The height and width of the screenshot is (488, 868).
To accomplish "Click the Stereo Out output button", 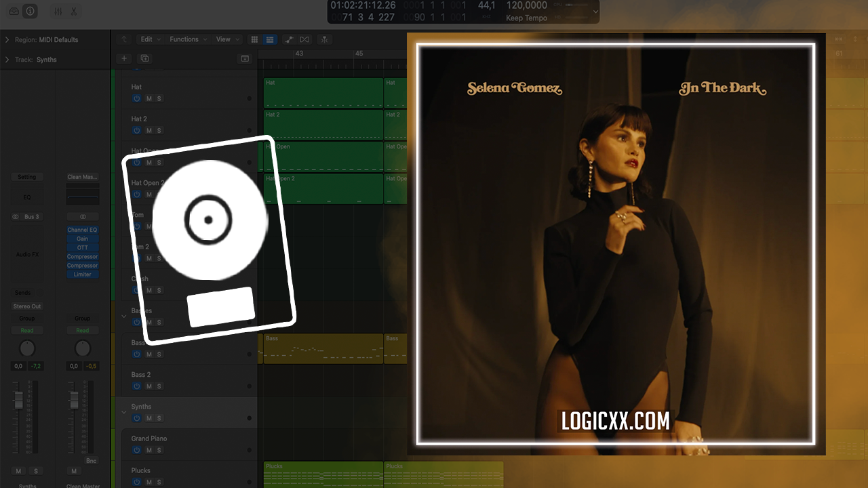I will click(27, 306).
